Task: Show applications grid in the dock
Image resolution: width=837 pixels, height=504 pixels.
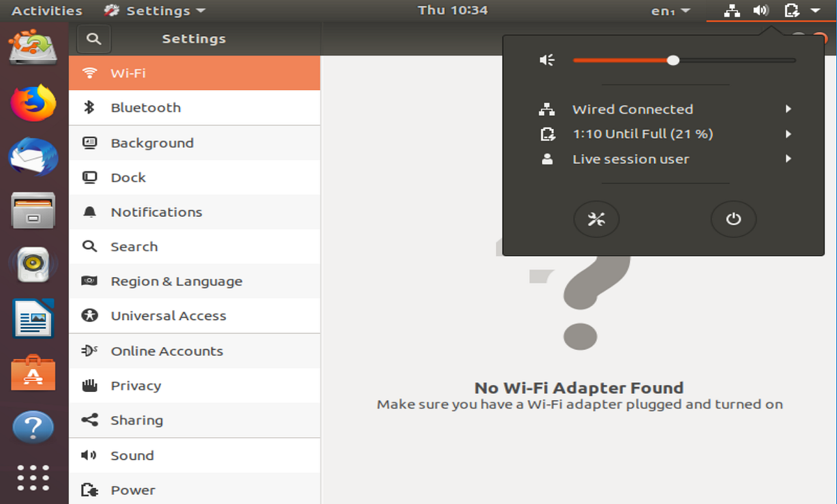Action: coord(33,478)
